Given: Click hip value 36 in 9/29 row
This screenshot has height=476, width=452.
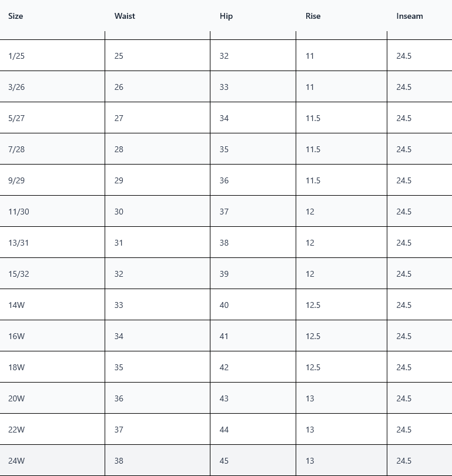Looking at the screenshot, I should [224, 180].
